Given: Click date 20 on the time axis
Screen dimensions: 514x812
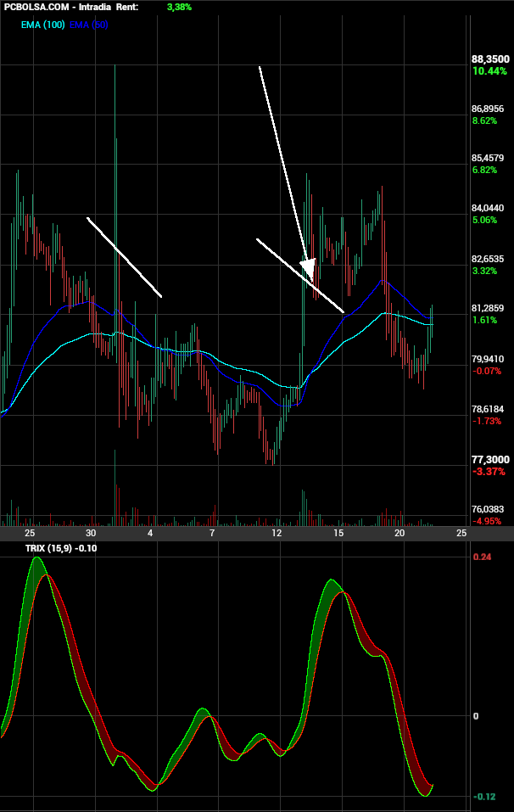Looking at the screenshot, I should coord(399,533).
